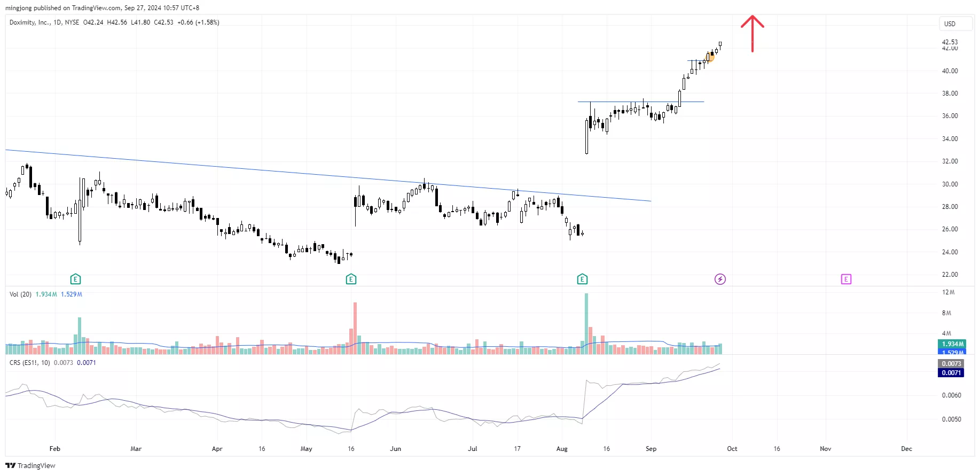This screenshot has height=475, width=980.
Task: Click the 12M volume axis label
Action: point(948,292)
